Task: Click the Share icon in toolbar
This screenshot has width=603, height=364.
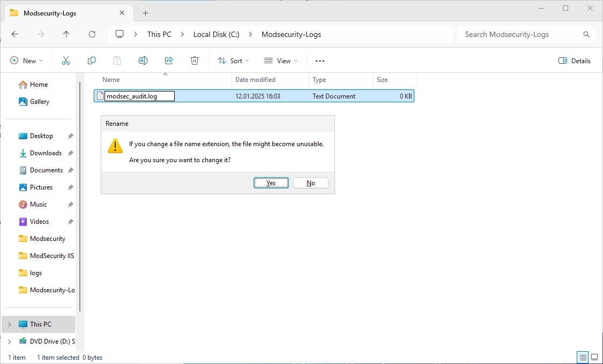Action: (169, 61)
